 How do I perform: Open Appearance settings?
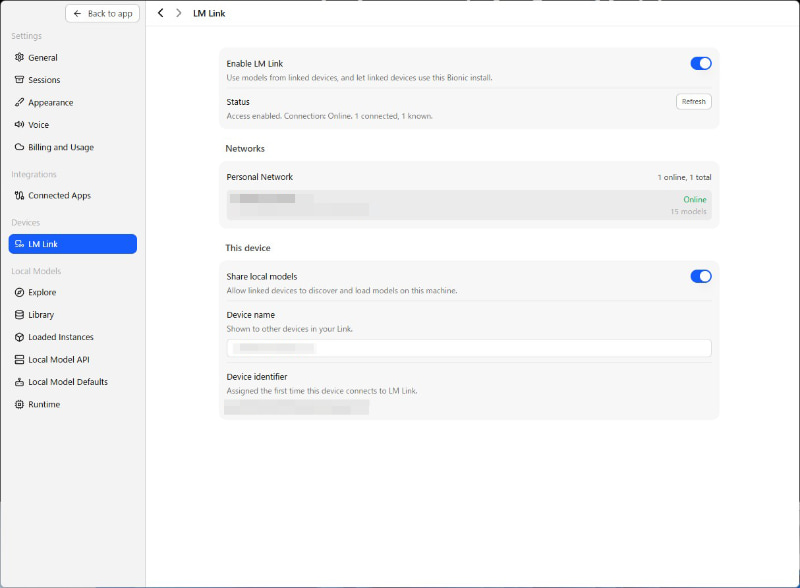72,103
